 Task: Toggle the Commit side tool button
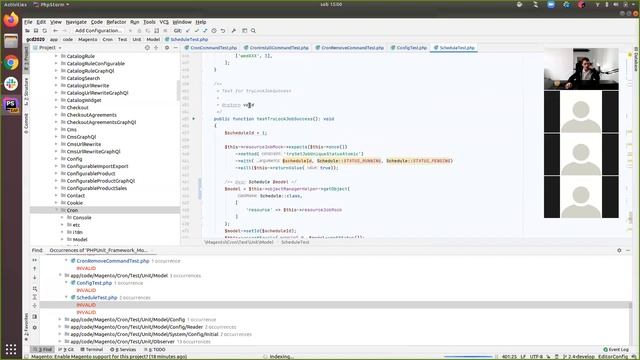[27, 124]
